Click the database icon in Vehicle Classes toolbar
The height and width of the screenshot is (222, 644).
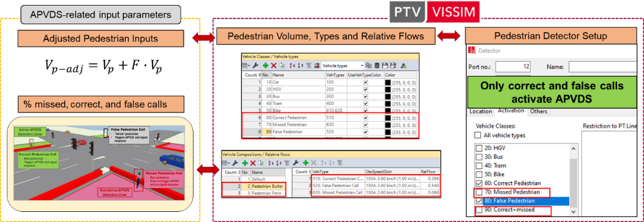pos(377,66)
